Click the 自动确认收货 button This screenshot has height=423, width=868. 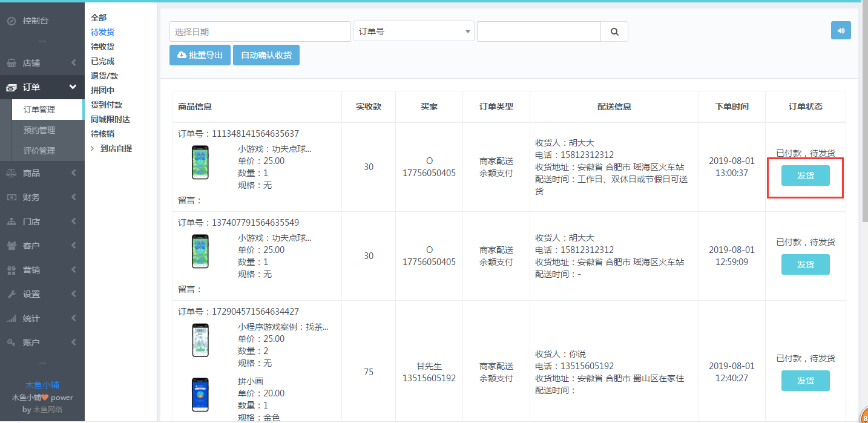[266, 55]
